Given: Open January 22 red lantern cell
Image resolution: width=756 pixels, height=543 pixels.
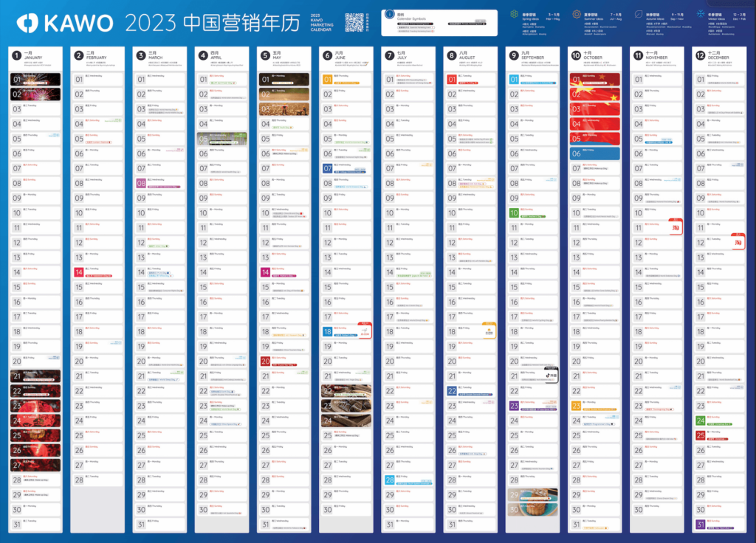Looking at the screenshot, I should click(35, 391).
